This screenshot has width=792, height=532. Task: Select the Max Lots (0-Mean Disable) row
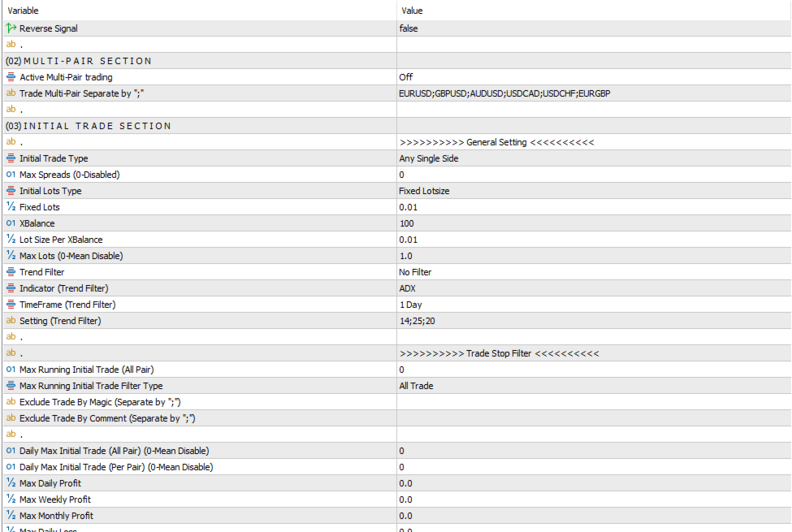pyautogui.click(x=71, y=256)
